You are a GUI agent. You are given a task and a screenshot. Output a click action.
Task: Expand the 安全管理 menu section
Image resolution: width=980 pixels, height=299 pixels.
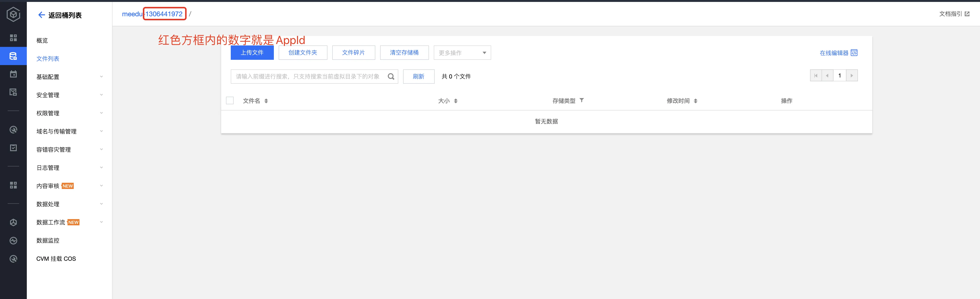70,95
